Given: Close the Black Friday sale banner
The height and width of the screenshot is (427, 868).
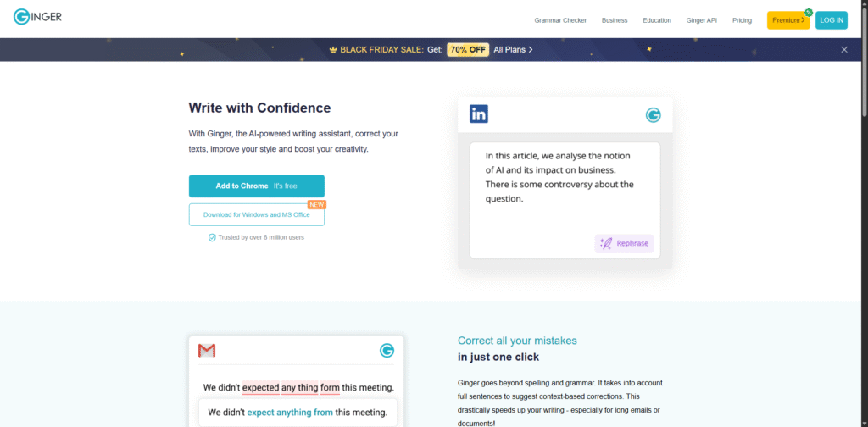Looking at the screenshot, I should [844, 50].
